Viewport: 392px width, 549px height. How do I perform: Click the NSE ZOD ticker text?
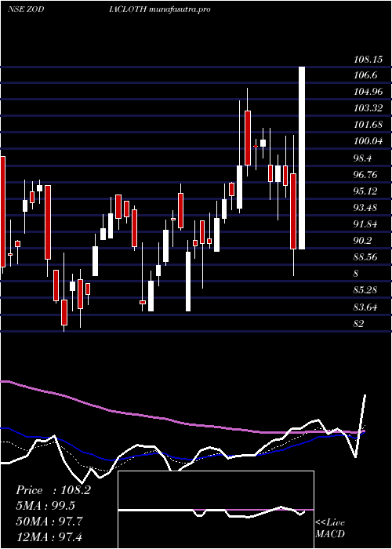26,9
